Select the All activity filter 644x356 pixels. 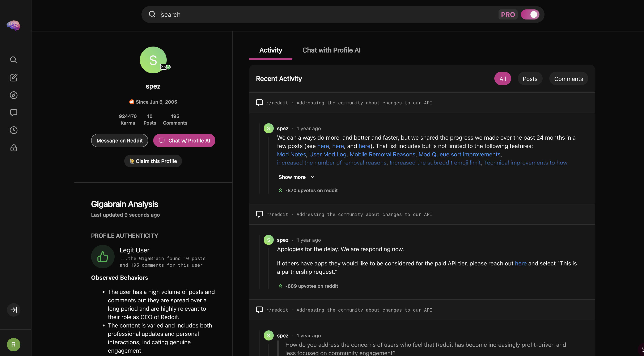pyautogui.click(x=503, y=79)
